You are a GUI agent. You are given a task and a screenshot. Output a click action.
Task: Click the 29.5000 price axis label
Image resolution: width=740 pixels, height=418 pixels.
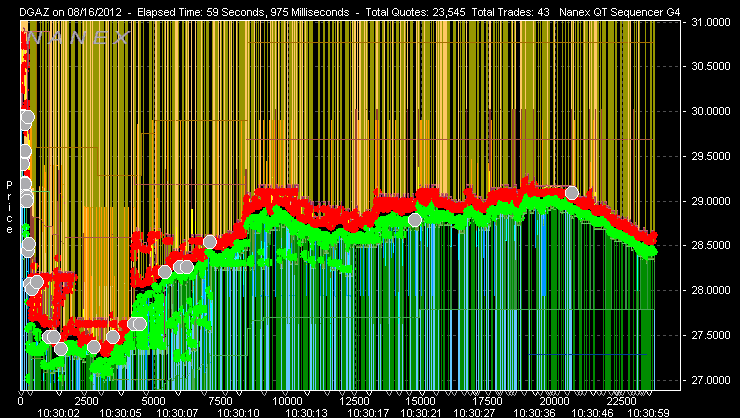pos(710,156)
